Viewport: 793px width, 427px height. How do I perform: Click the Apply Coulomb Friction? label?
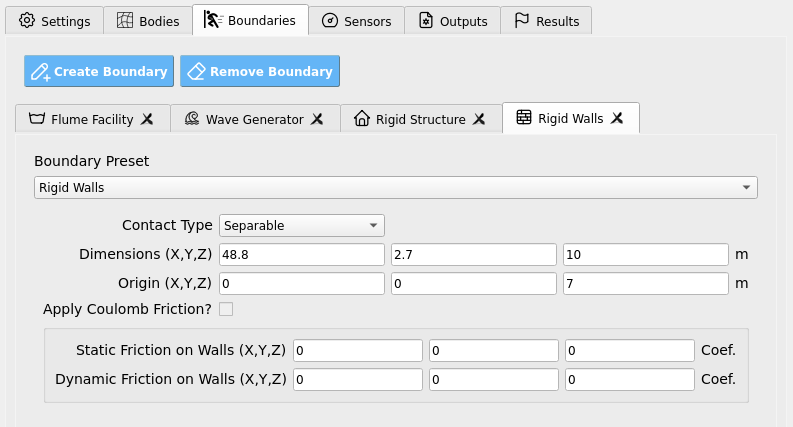coord(127,309)
